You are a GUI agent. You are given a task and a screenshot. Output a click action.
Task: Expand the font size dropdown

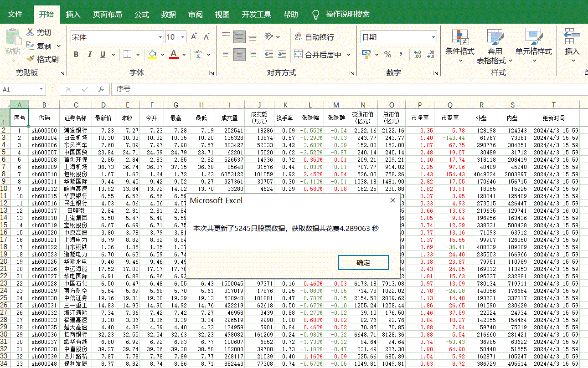pos(183,37)
